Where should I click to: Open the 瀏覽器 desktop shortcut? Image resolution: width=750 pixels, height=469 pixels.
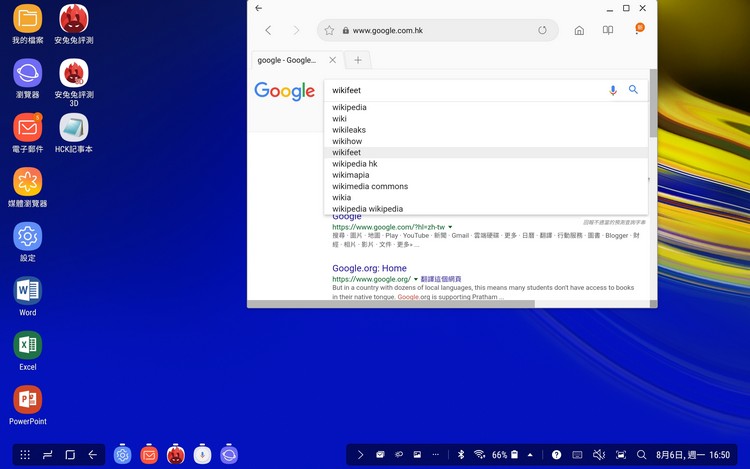27,73
